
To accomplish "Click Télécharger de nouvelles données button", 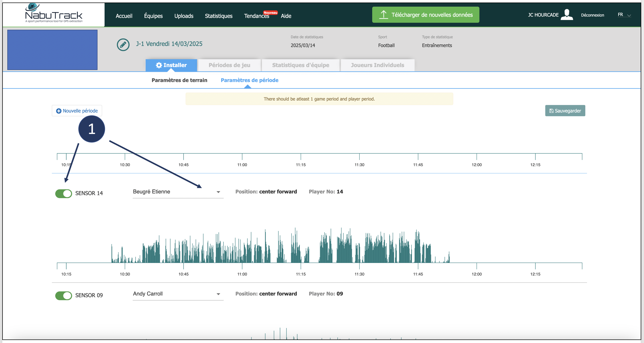I will click(x=426, y=15).
